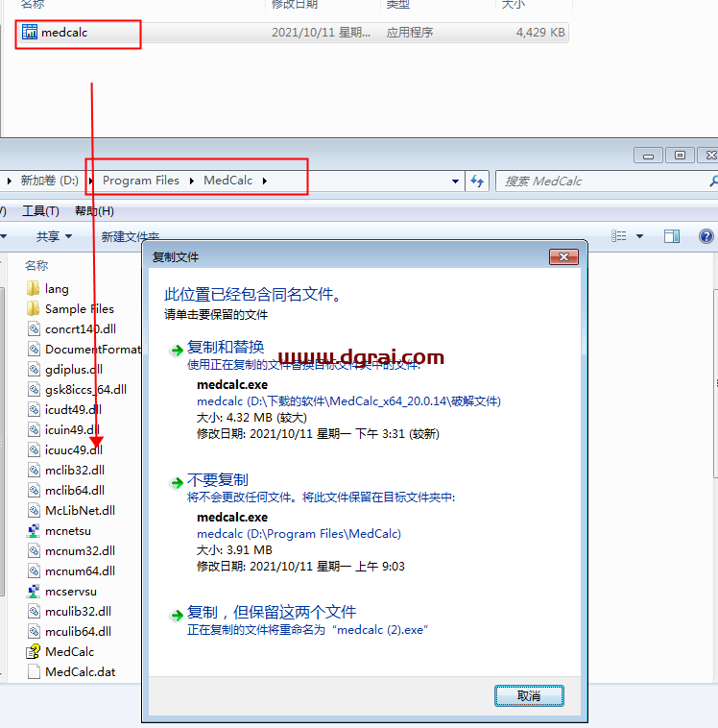Change view with the view mode icon
Image resolution: width=718 pixels, height=728 pixels.
(619, 236)
